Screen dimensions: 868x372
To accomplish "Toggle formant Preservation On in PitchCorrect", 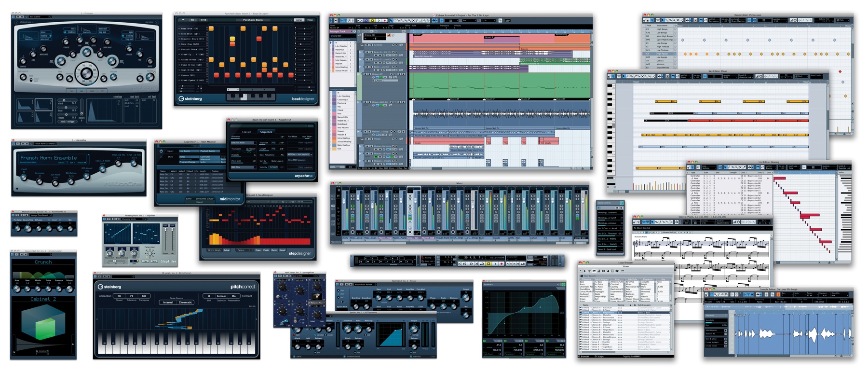I will click(234, 296).
